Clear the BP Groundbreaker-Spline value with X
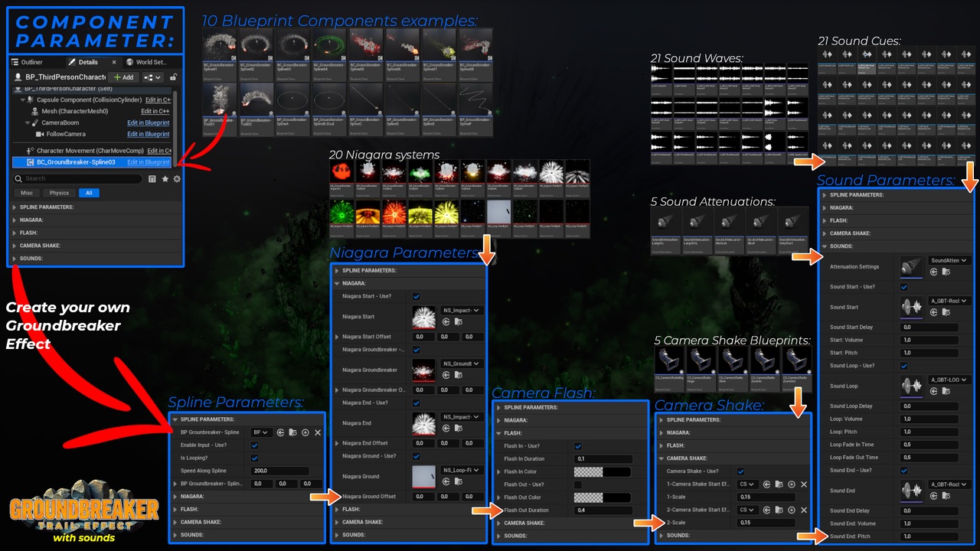This screenshot has width=980, height=551. [317, 432]
